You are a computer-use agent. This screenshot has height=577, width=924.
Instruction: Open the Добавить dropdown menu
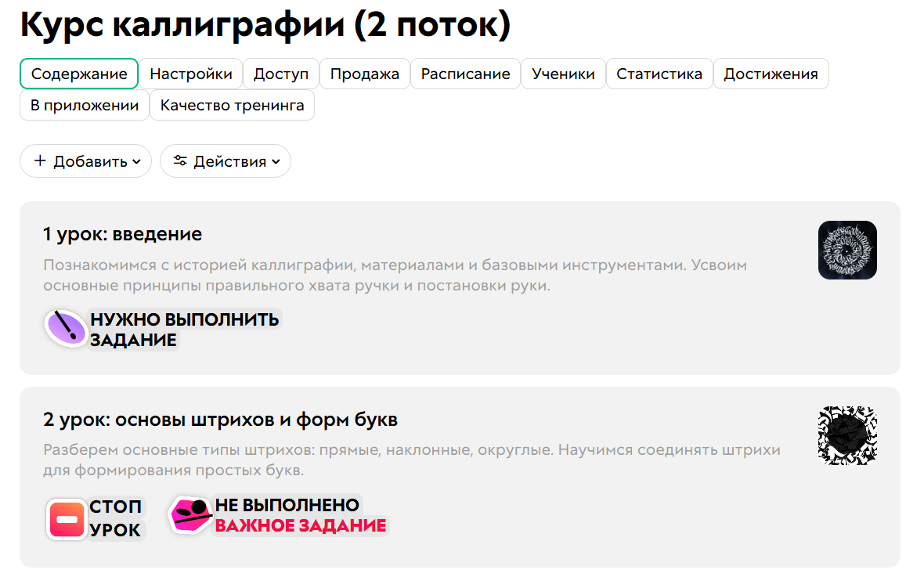pyautogui.click(x=85, y=160)
